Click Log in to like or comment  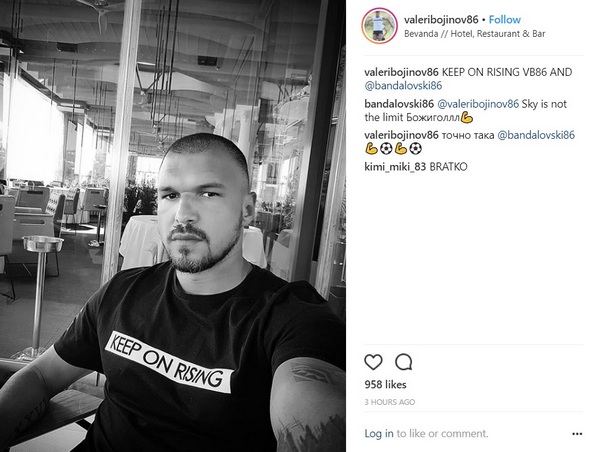pyautogui.click(x=378, y=433)
